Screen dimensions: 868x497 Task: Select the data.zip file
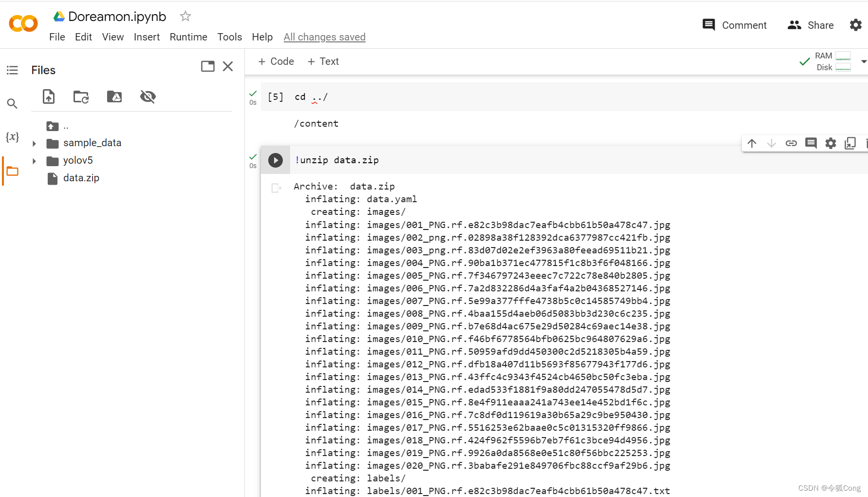tap(81, 178)
